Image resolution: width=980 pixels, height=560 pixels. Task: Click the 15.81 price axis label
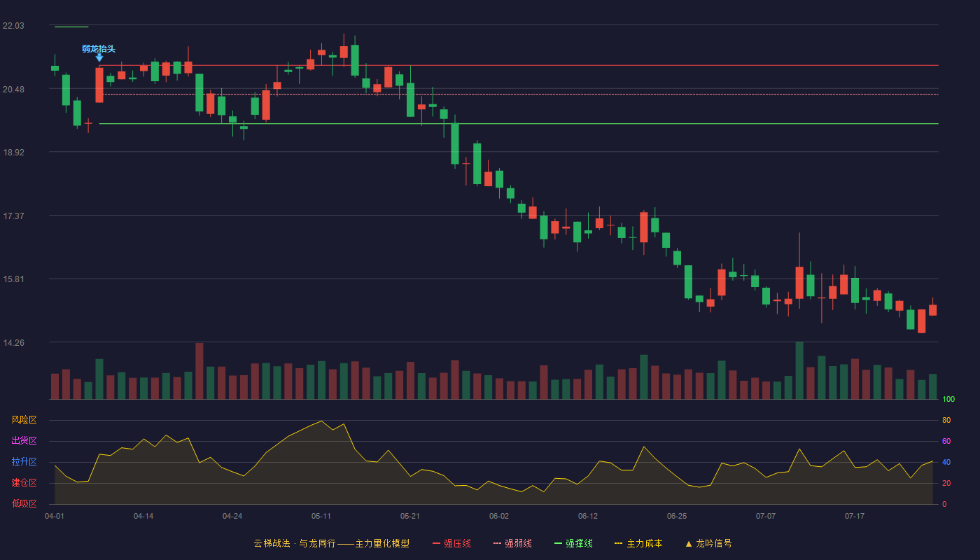pos(13,279)
